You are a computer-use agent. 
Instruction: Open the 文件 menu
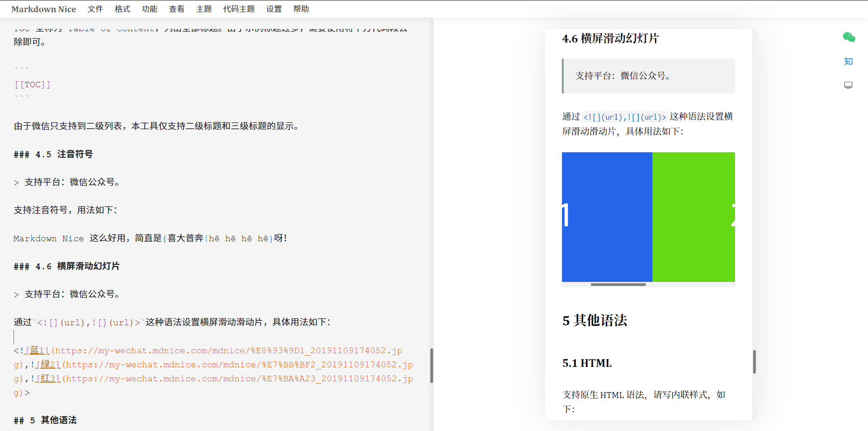95,9
